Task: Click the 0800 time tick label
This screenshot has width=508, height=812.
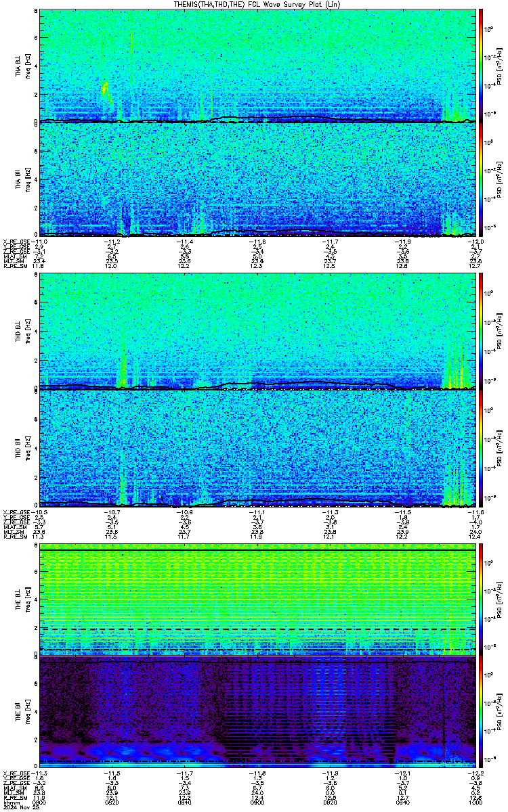Action: [40, 803]
